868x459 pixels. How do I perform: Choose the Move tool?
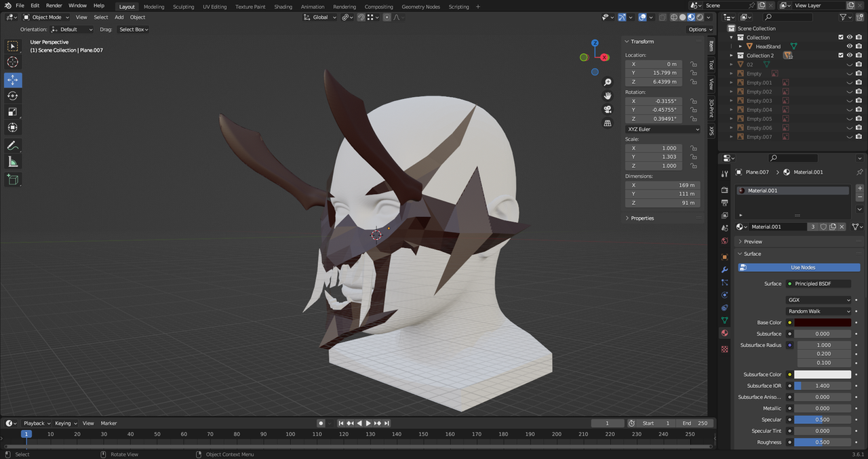pos(13,80)
